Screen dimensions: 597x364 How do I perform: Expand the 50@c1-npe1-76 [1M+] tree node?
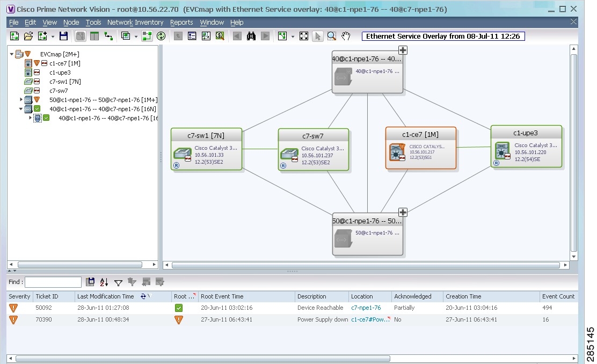click(x=21, y=100)
